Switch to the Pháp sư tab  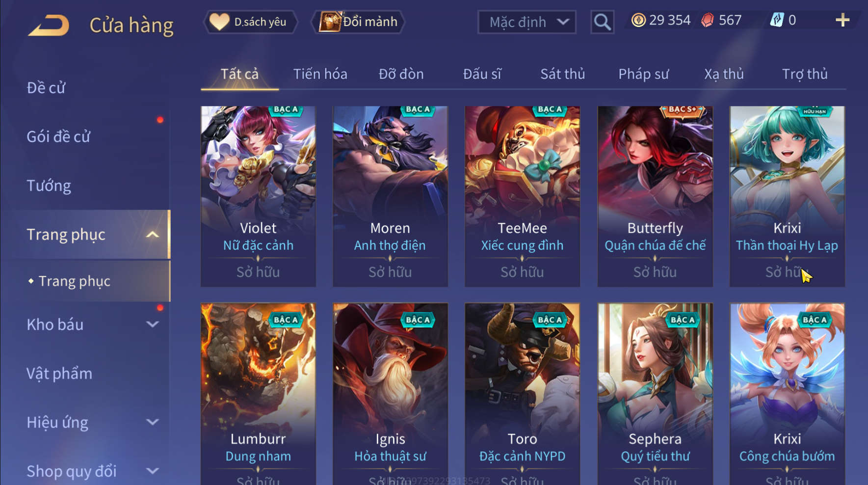643,74
